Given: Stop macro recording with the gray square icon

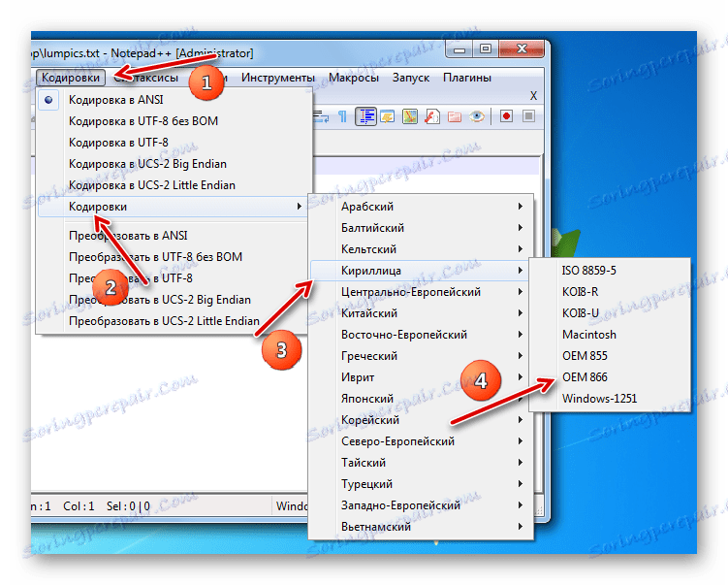Looking at the screenshot, I should click(x=528, y=116).
